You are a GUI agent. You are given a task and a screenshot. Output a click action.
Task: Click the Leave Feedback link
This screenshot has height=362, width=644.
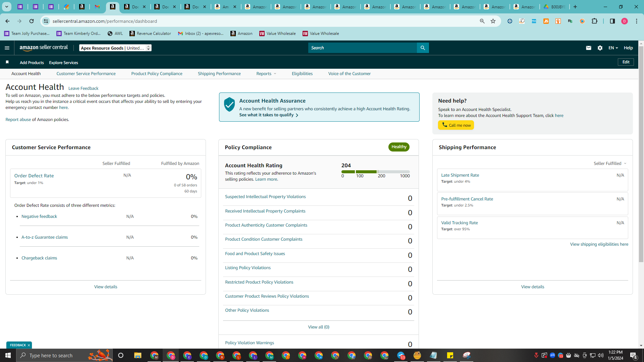[x=83, y=88]
